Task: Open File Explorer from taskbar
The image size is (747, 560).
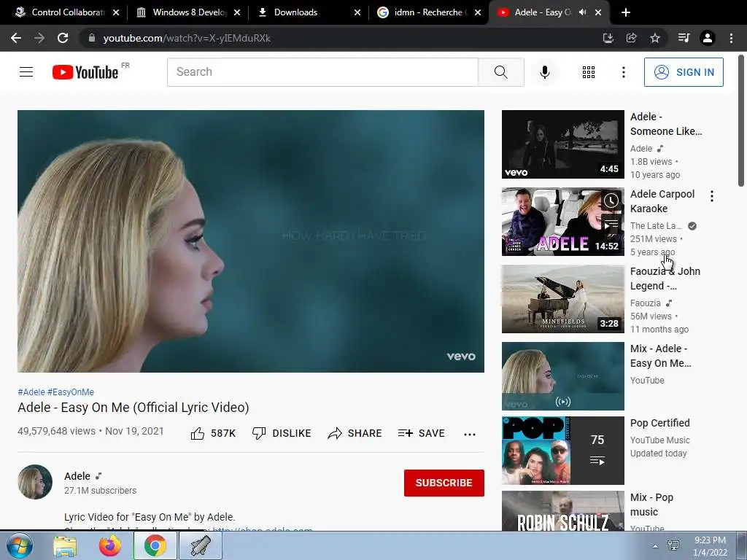Action: 65,546
